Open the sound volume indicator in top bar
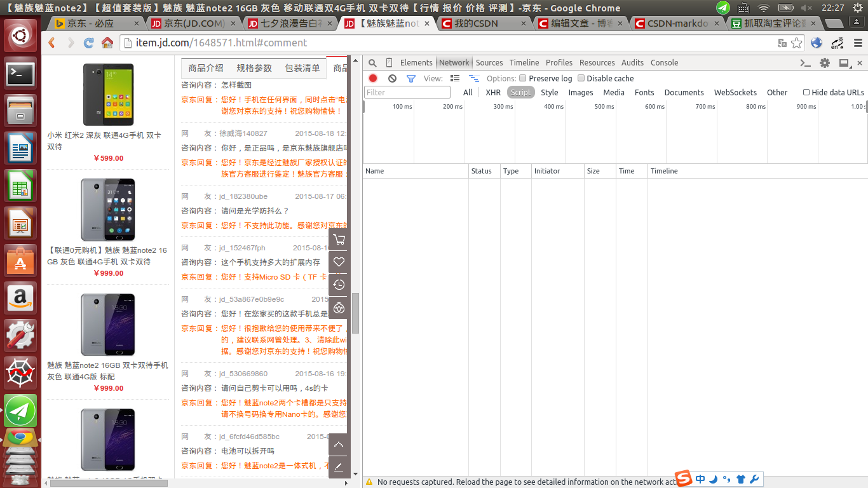The height and width of the screenshot is (488, 868). [807, 8]
